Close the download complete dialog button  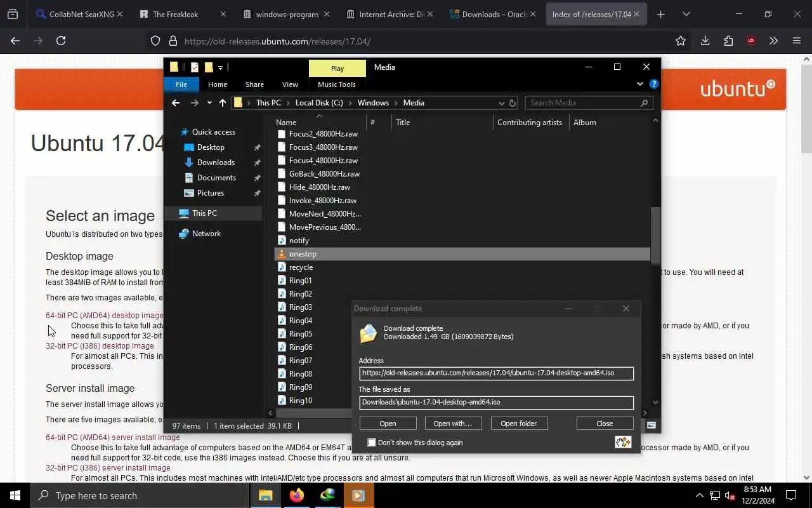(605, 424)
